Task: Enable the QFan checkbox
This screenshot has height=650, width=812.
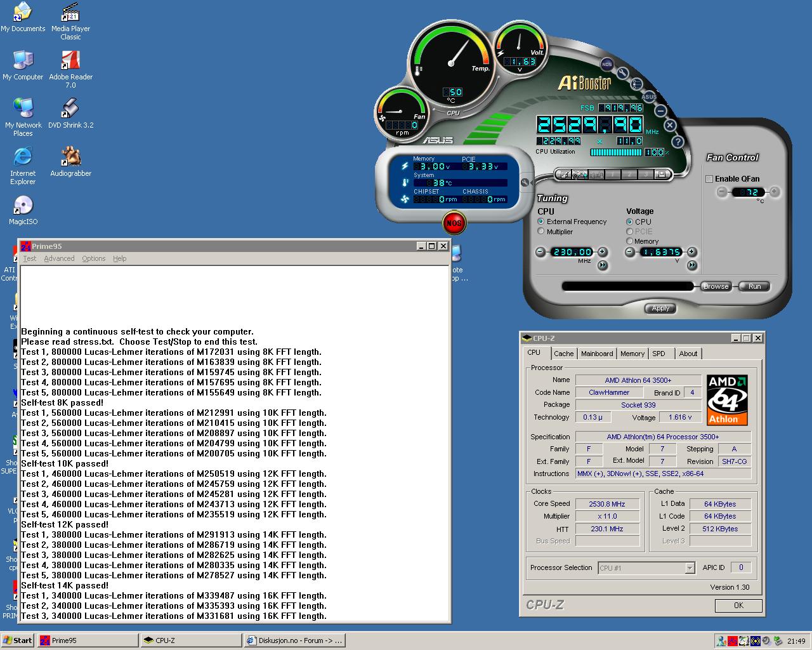Action: click(x=709, y=179)
